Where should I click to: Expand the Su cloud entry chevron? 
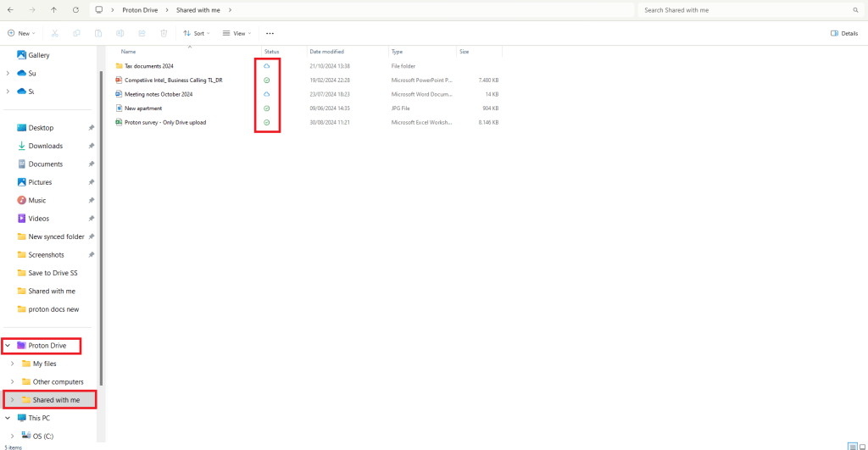coord(8,73)
